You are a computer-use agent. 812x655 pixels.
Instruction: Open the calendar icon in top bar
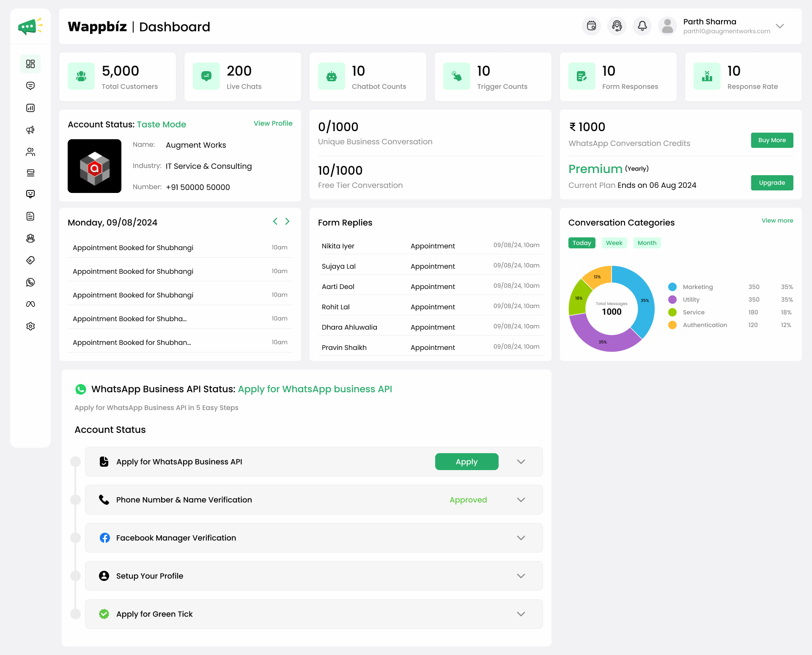[x=591, y=26]
